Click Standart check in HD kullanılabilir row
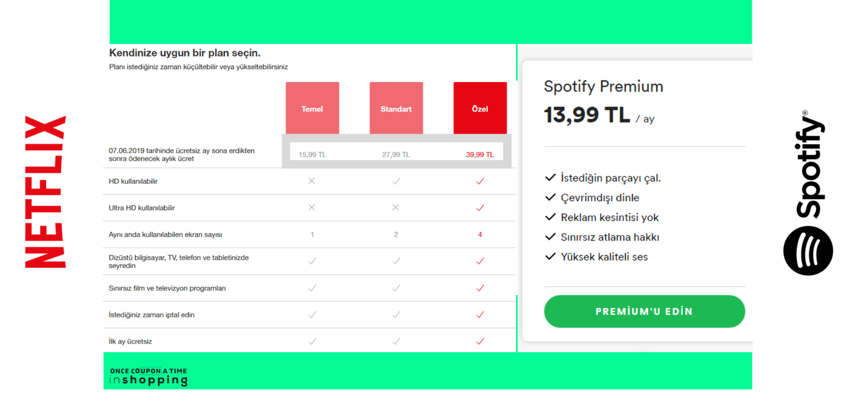868x406 pixels. point(396,181)
